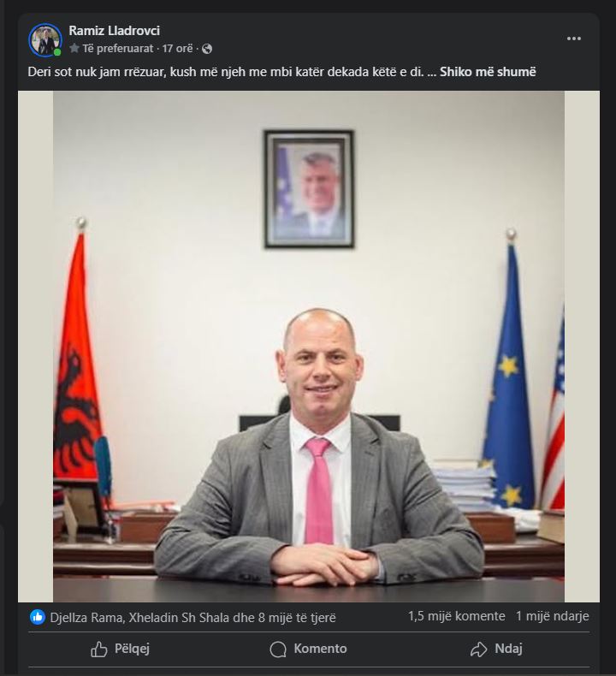Open Djellza Rama's profile from reactions

(87, 618)
